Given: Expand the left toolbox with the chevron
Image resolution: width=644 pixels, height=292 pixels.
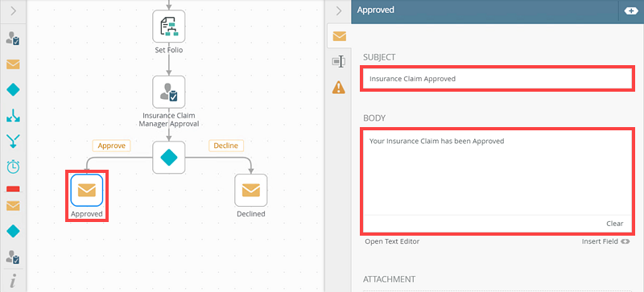Looking at the screenshot, I should coord(13,11).
